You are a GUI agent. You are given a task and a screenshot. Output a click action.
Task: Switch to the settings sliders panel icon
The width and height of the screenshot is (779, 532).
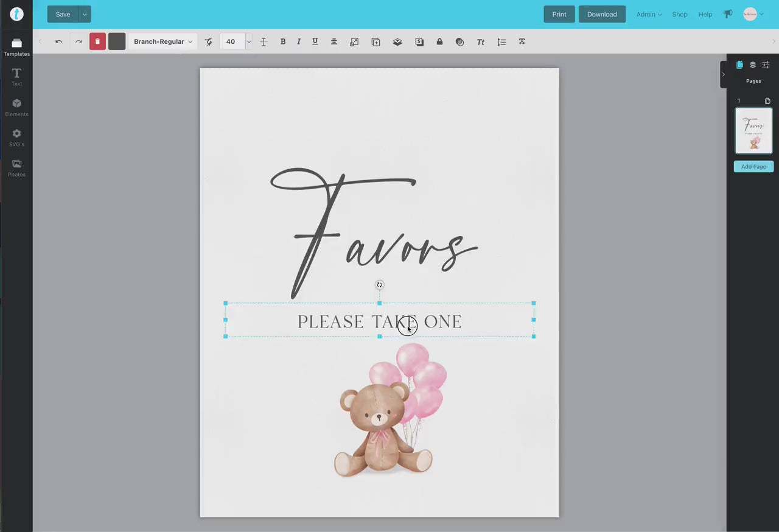pyautogui.click(x=766, y=65)
